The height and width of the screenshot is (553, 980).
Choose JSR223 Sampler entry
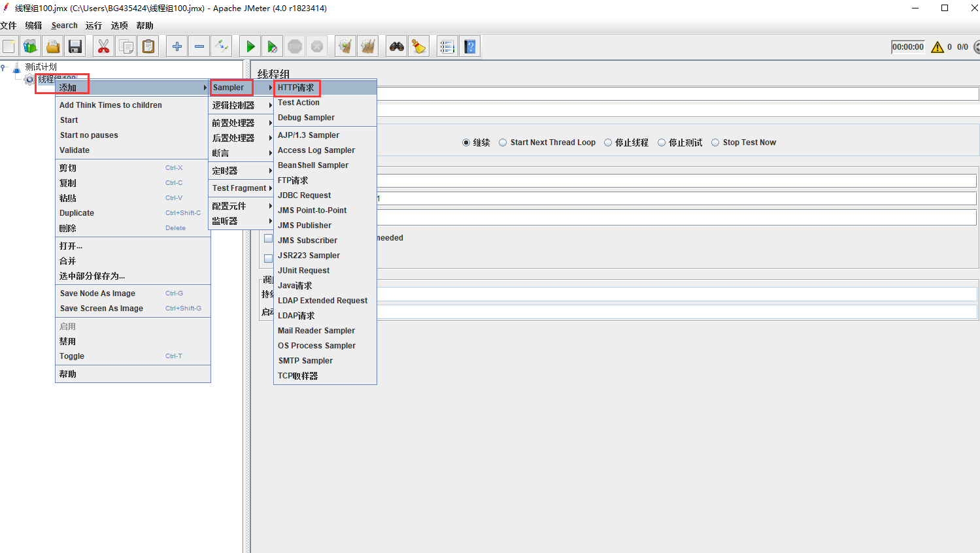click(x=325, y=256)
